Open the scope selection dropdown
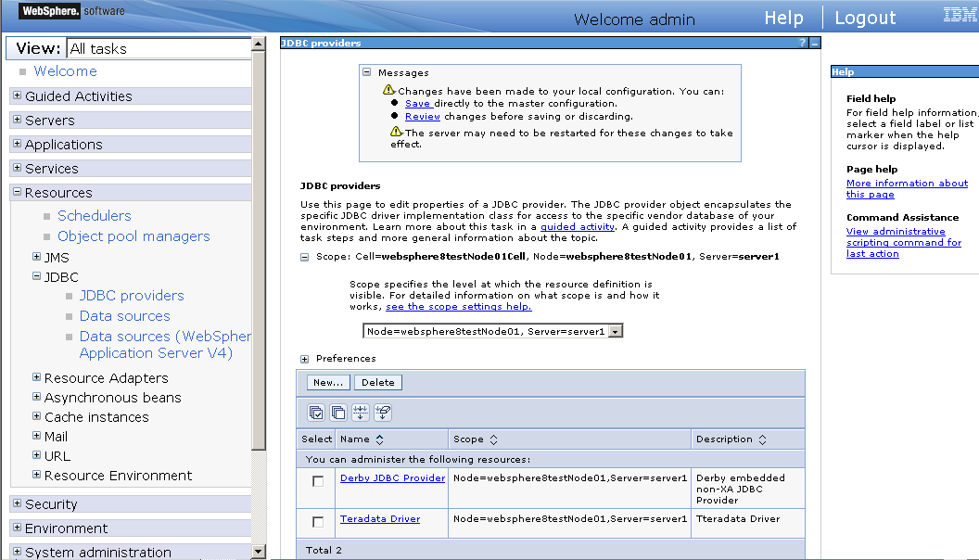This screenshot has height=560, width=979. pyautogui.click(x=615, y=329)
